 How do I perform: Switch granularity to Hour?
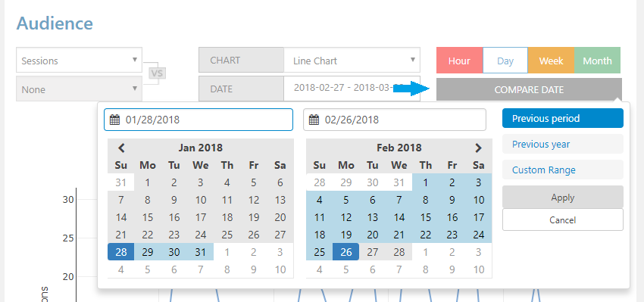coord(459,61)
